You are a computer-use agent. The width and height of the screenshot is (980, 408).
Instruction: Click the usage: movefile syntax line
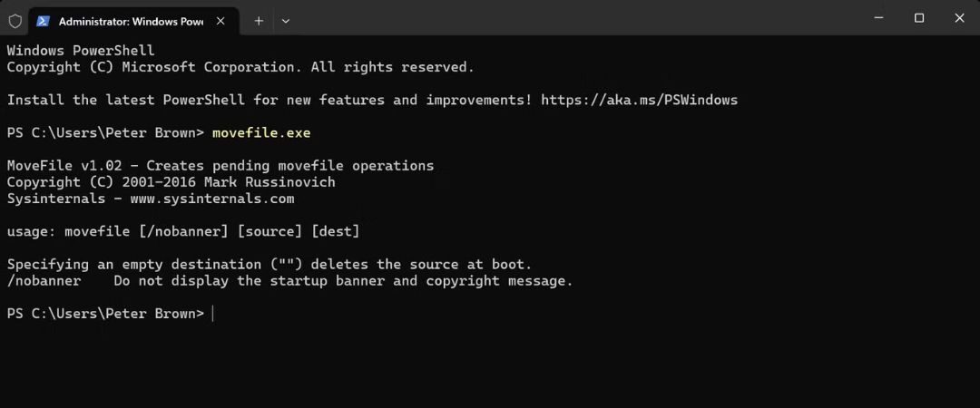point(183,232)
